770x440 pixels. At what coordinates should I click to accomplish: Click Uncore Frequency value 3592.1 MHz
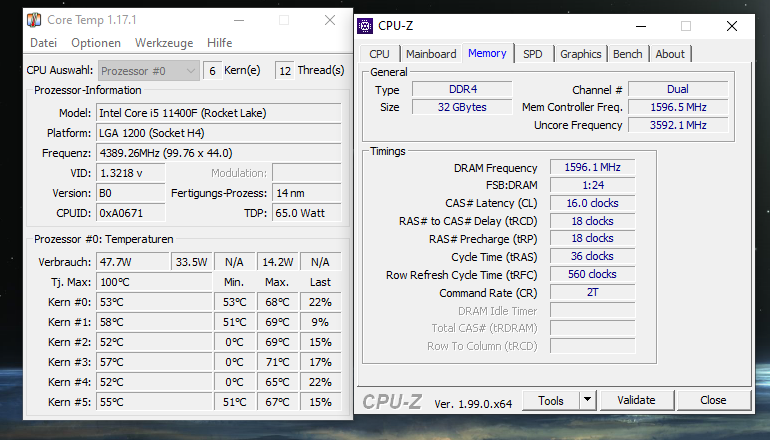[678, 125]
